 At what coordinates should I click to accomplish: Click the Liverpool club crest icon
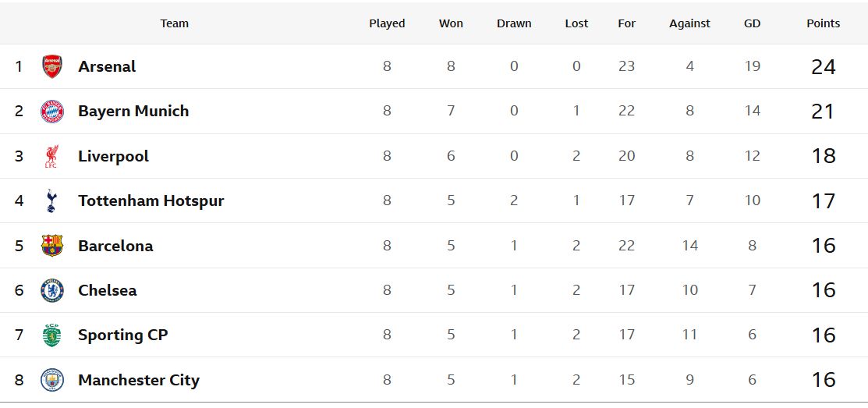pyautogui.click(x=52, y=157)
